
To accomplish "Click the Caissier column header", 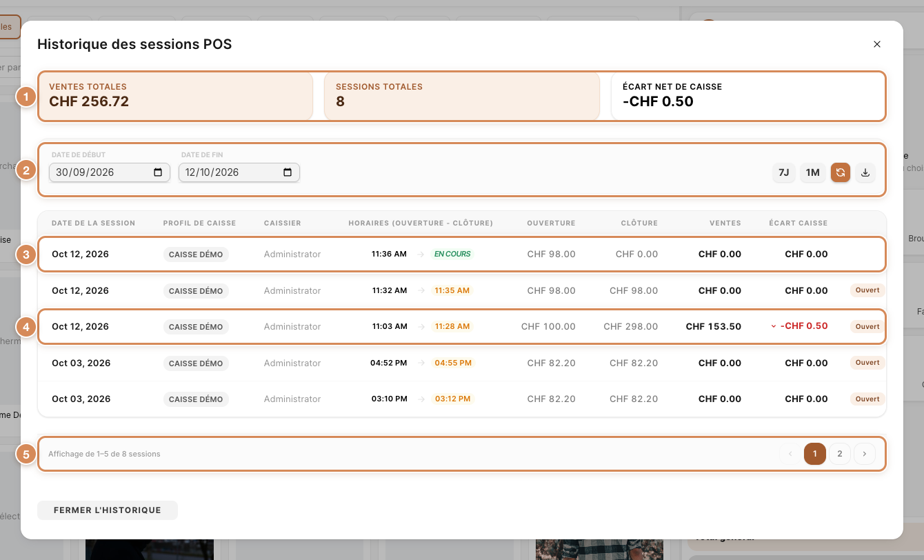I will (x=283, y=223).
